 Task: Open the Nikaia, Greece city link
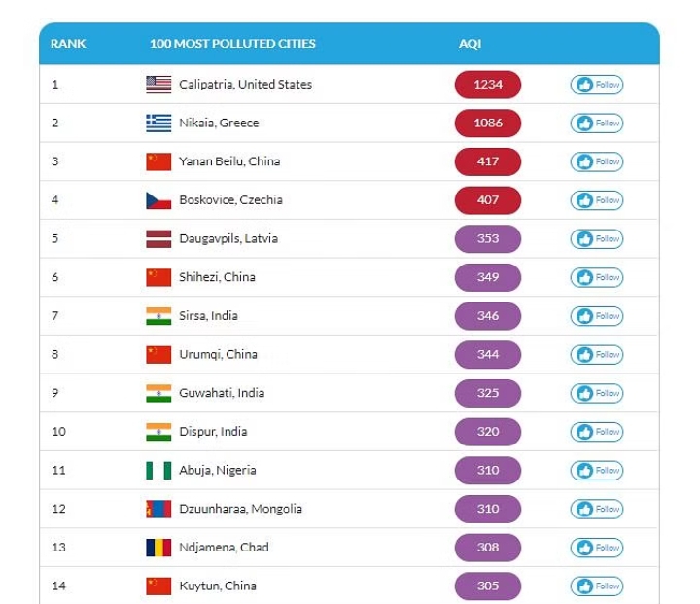219,123
